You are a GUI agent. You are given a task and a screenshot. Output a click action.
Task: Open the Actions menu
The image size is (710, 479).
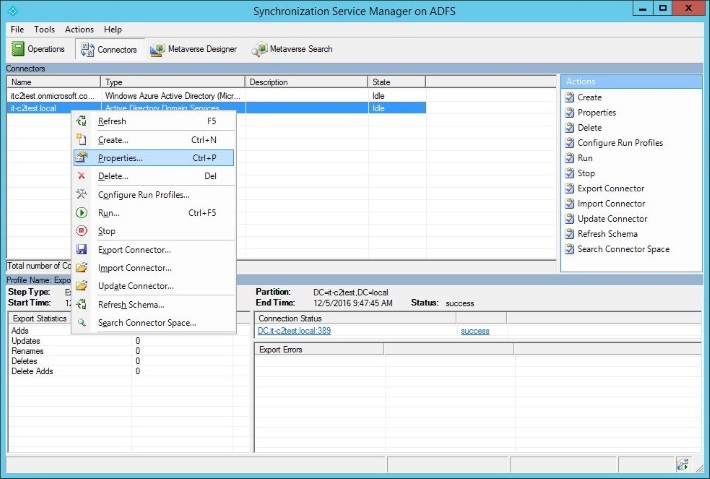pos(79,29)
